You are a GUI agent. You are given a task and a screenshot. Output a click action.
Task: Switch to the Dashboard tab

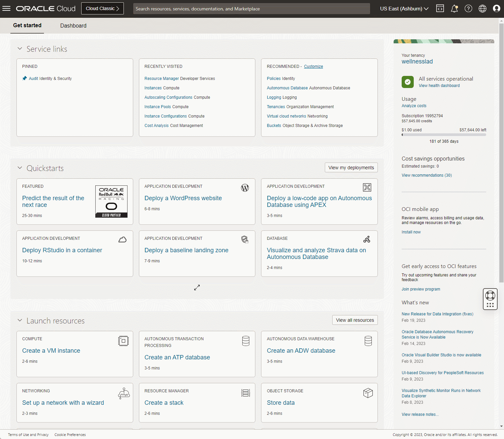click(73, 26)
